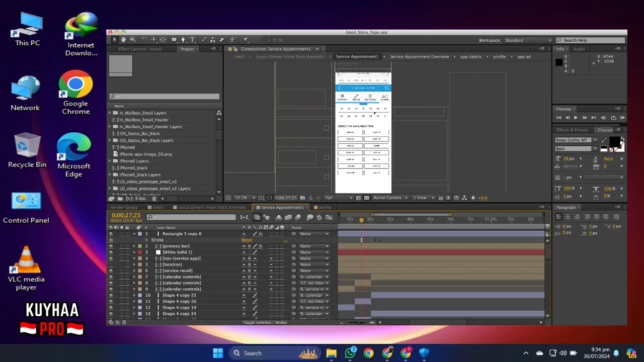Jump to first frame in Preview panel
The width and height of the screenshot is (644, 362).
[x=558, y=118]
